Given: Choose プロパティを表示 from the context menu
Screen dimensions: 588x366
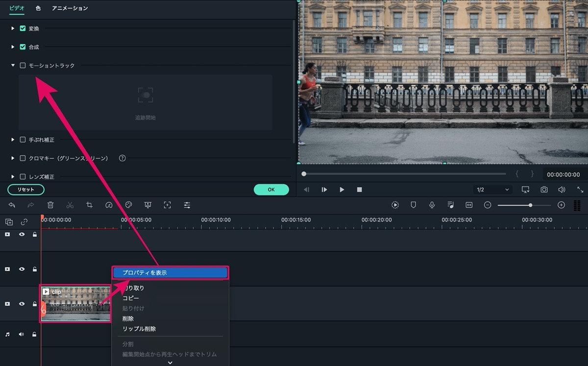Looking at the screenshot, I should click(171, 272).
